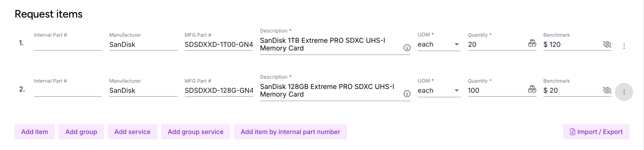Click quantity tiers icon for item 2
Viewport: 644px width, 150px height.
tap(532, 89)
